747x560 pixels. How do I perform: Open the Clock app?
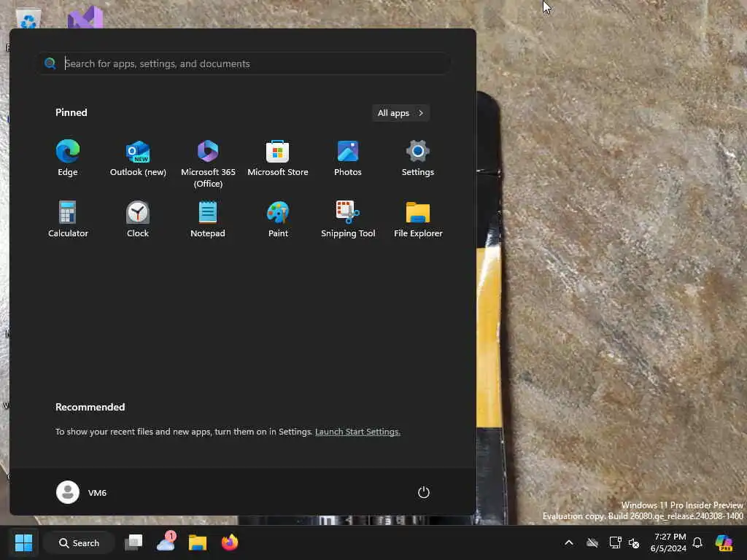[138, 219]
